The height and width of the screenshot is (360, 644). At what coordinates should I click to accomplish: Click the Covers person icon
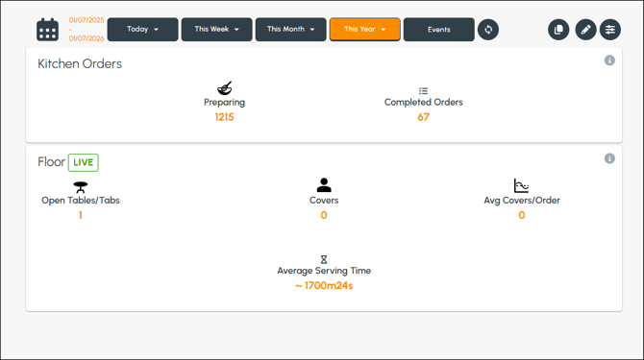point(324,185)
